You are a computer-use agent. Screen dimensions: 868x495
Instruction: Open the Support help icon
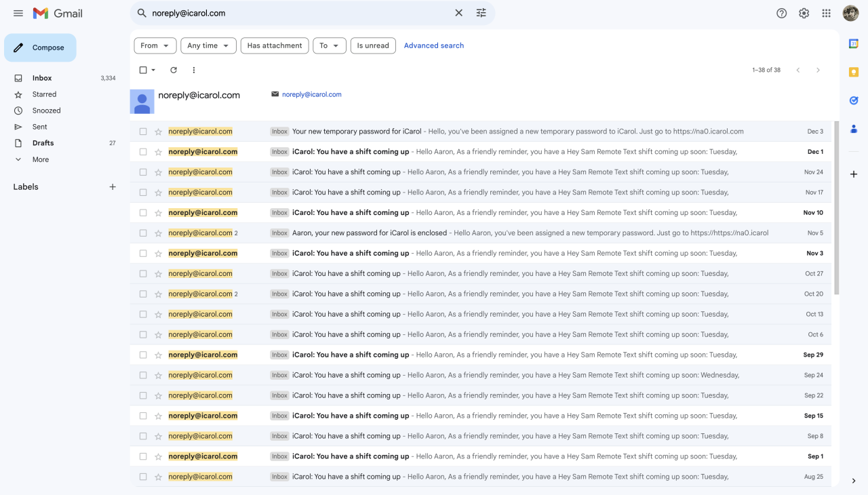(x=781, y=14)
